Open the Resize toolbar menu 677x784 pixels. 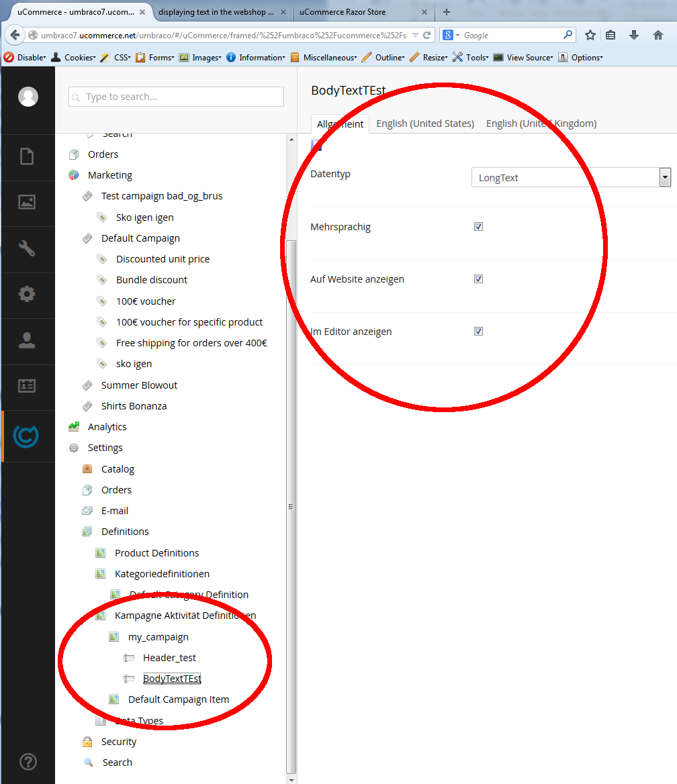pyautogui.click(x=428, y=58)
